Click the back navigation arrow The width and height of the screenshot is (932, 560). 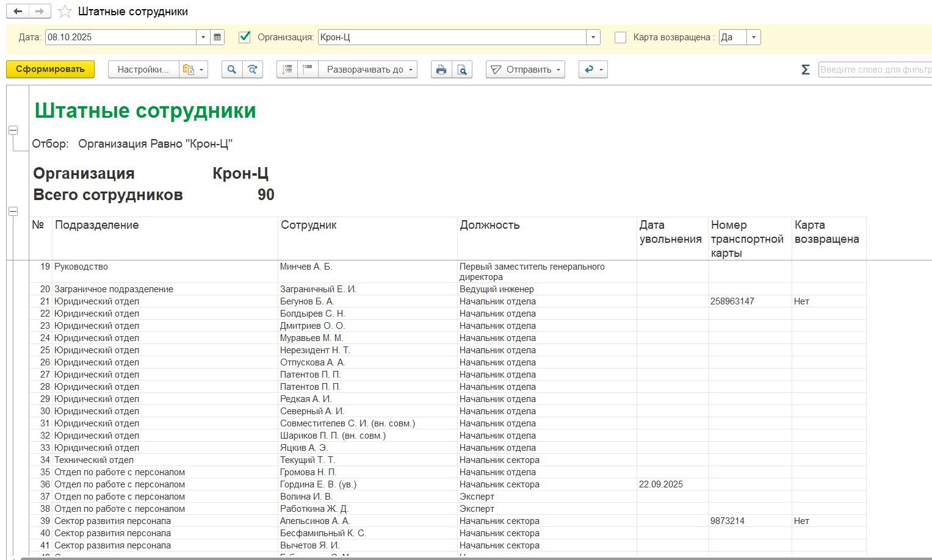coord(18,12)
